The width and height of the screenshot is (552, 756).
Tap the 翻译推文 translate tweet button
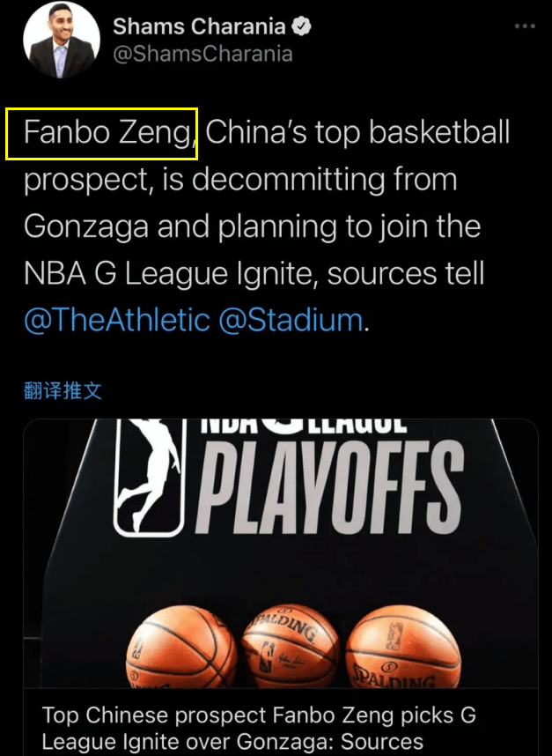(x=63, y=390)
